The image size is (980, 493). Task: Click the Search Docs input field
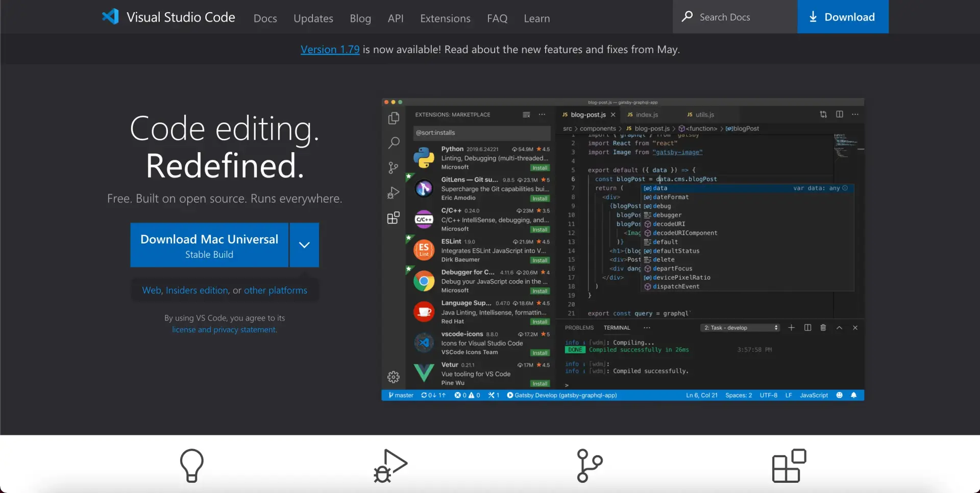click(x=735, y=17)
